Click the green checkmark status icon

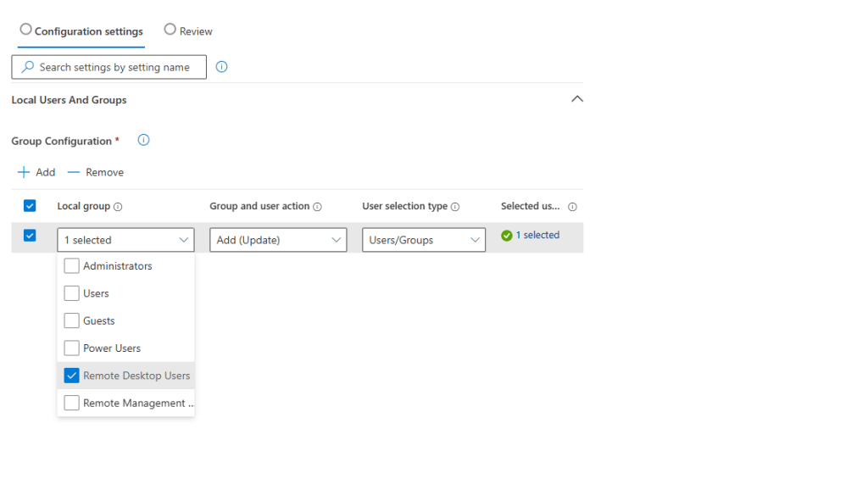[x=507, y=236]
